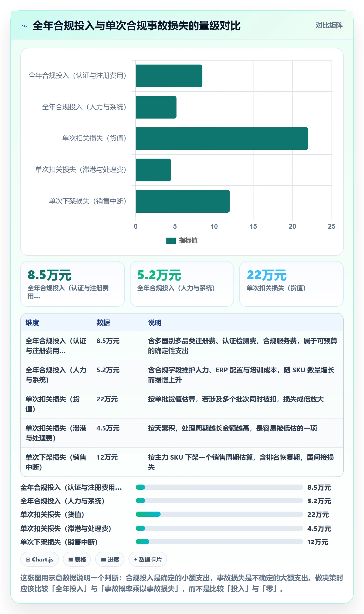Click the 对比矩阵 tag in the header
This screenshot has width=364, height=614.
329,25
